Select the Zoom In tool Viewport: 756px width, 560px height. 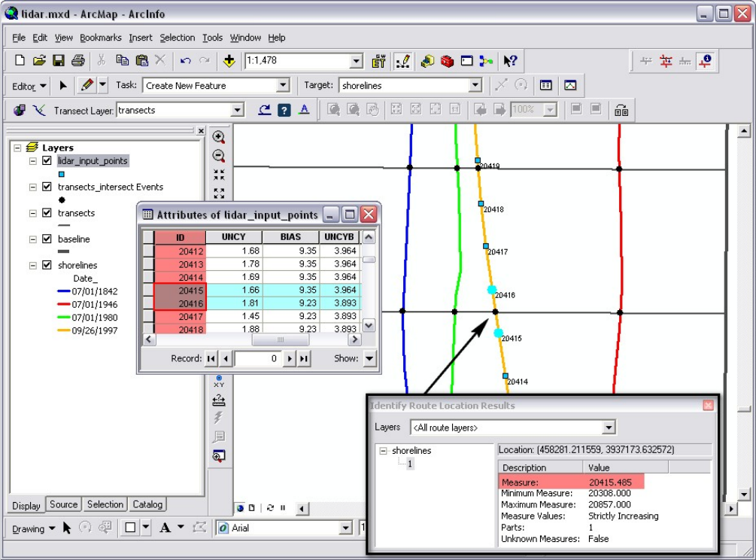[x=219, y=137]
